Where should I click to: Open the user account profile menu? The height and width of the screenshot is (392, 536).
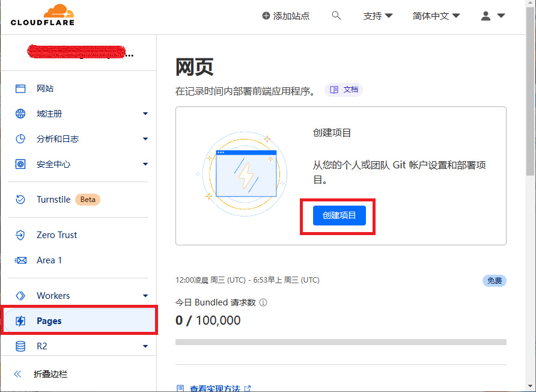(493, 16)
